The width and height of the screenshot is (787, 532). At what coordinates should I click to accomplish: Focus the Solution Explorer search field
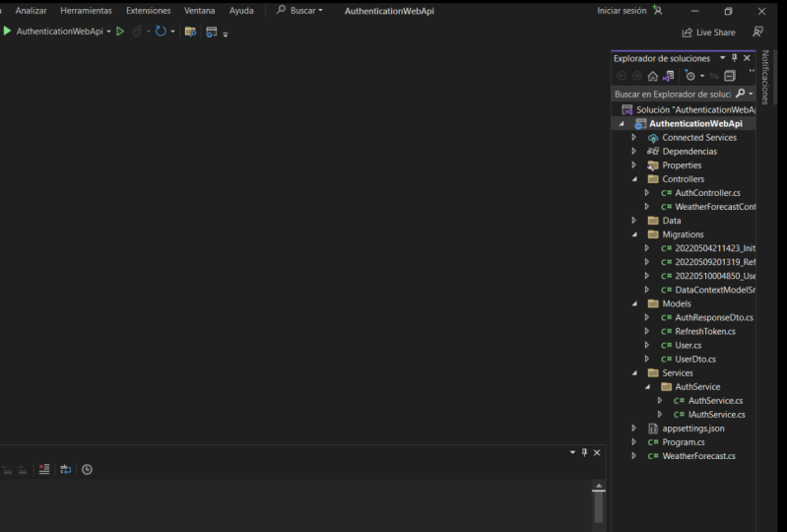tap(673, 94)
